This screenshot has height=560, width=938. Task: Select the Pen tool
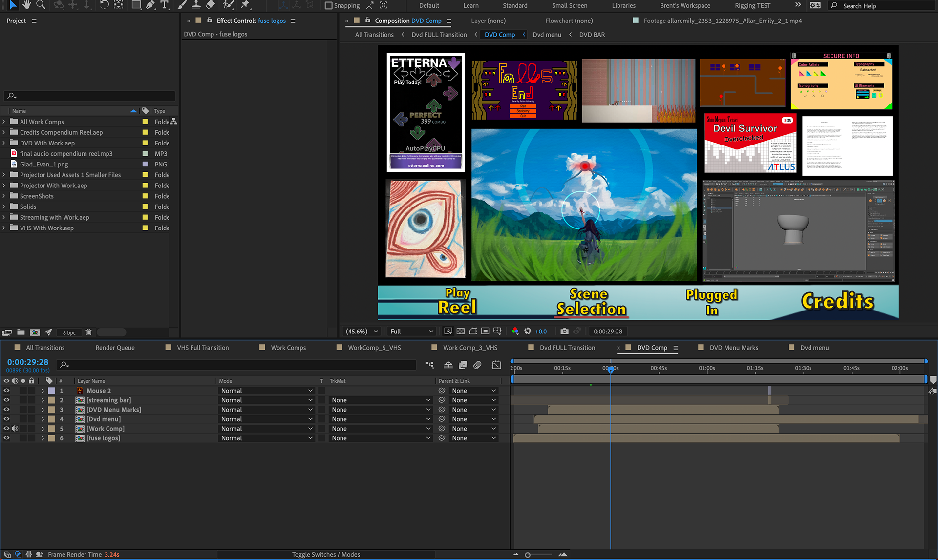150,5
